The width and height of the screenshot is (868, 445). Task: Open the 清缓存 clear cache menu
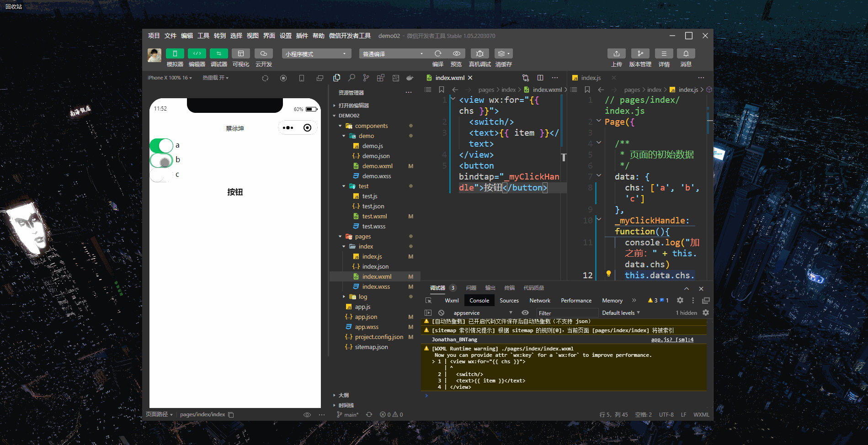tap(504, 53)
